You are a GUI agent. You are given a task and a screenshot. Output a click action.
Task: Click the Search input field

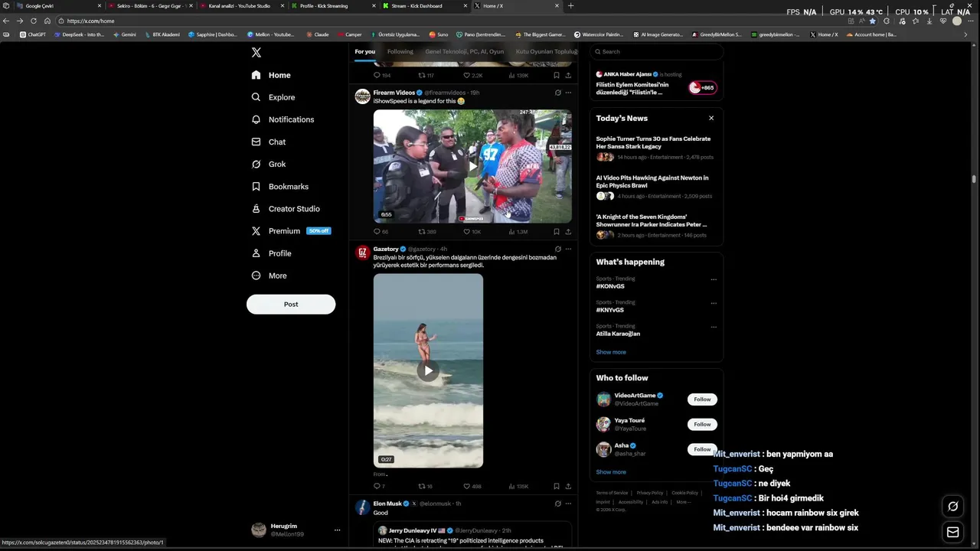click(x=656, y=51)
